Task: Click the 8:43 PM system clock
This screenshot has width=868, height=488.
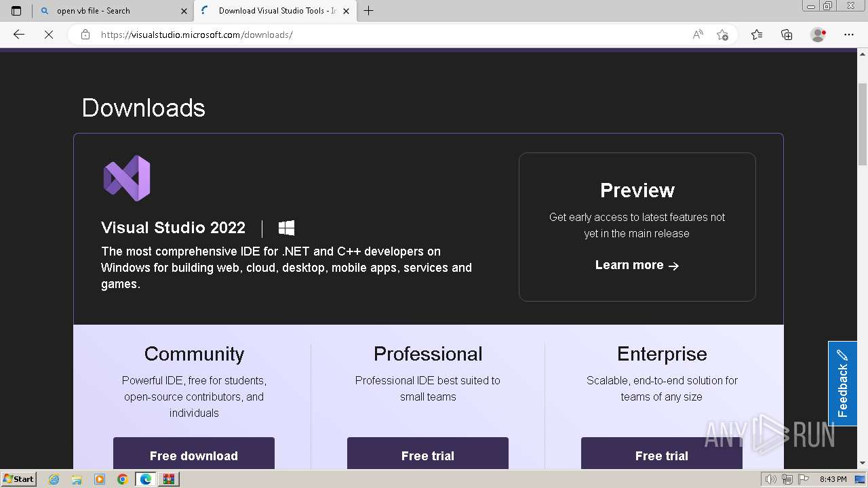Action: tap(833, 479)
